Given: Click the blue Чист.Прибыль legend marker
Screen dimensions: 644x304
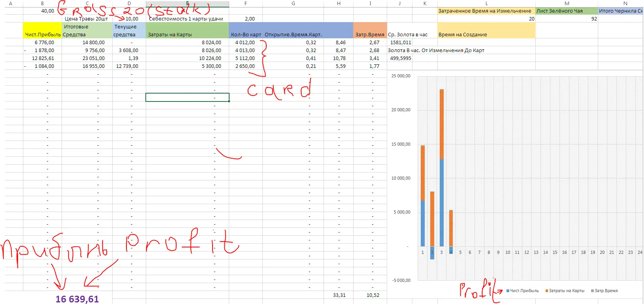Looking at the screenshot, I should 508,291.
